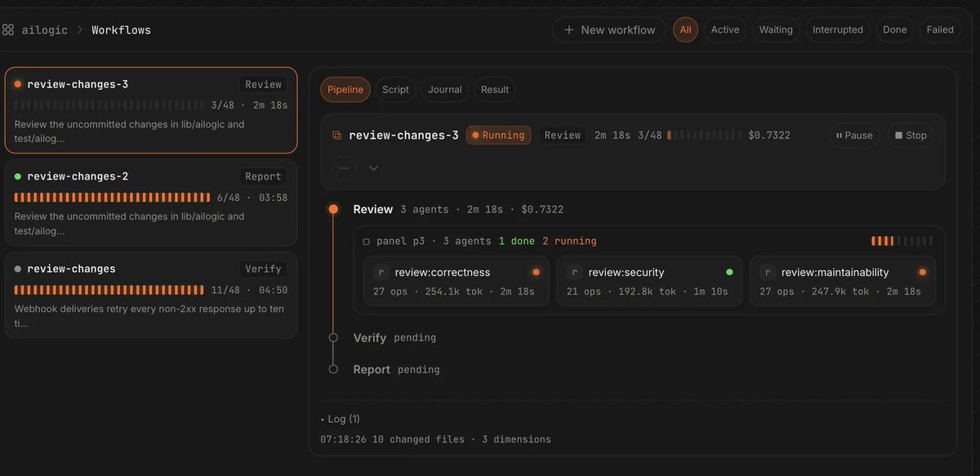The height and width of the screenshot is (476, 980).
Task: Filter workflows by Done
Action: click(x=894, y=30)
